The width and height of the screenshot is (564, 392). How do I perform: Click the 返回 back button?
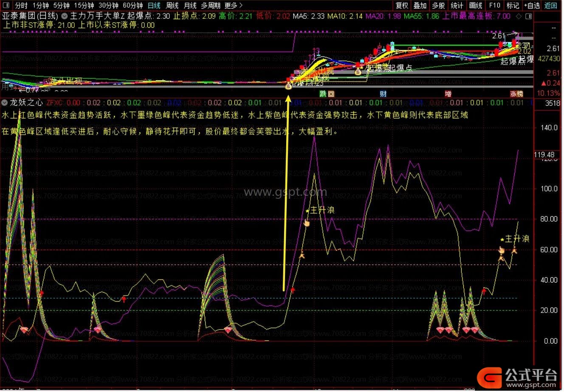click(551, 6)
